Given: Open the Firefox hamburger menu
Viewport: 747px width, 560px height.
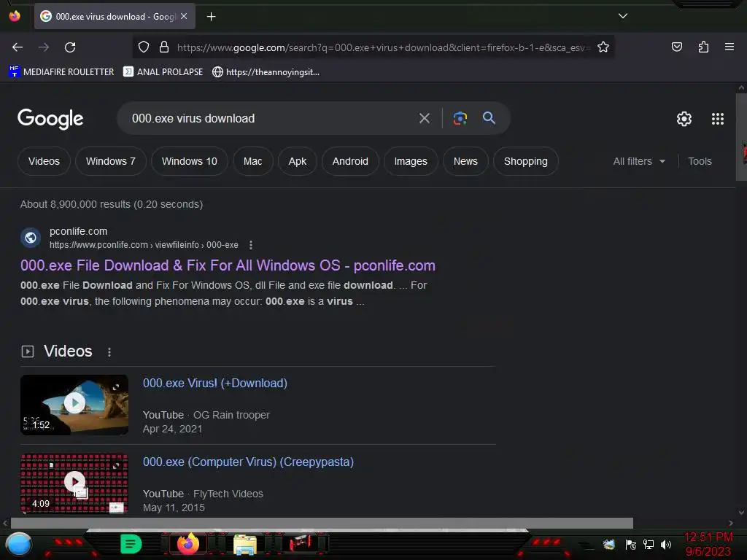Looking at the screenshot, I should [x=729, y=47].
